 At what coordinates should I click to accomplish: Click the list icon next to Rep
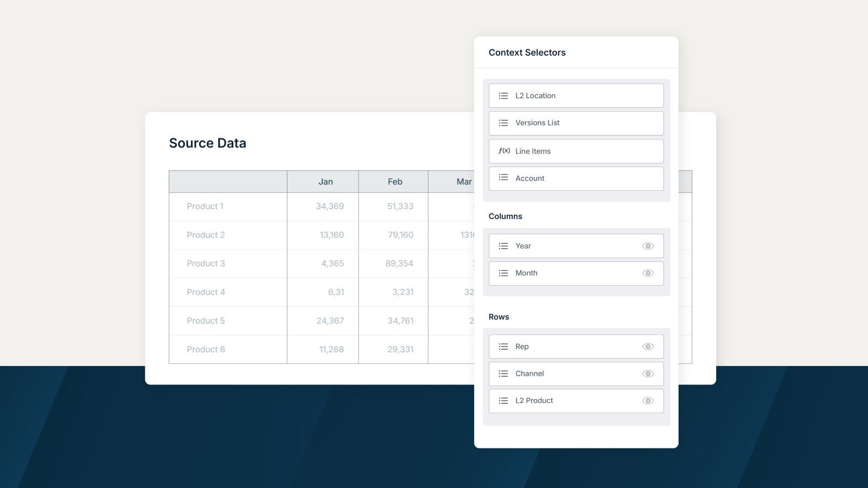tap(503, 346)
